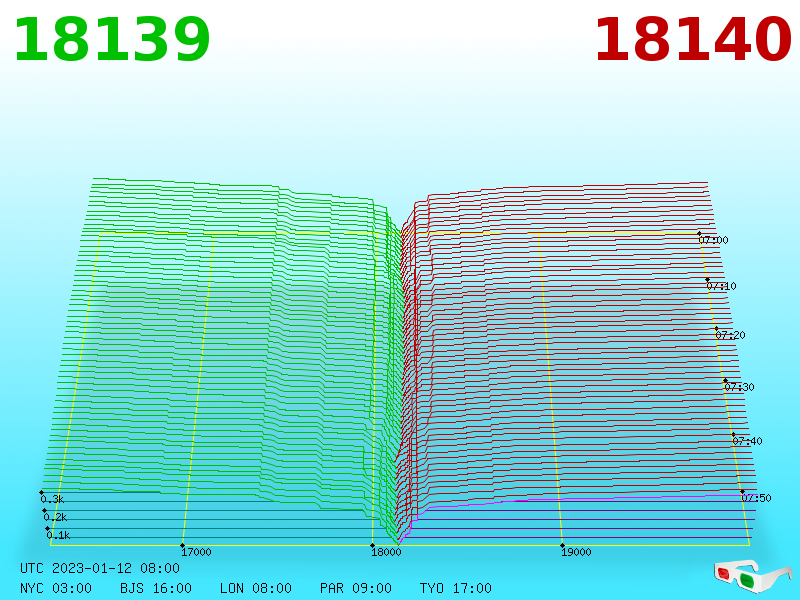Click the 17000 price axis label

pyautogui.click(x=196, y=552)
